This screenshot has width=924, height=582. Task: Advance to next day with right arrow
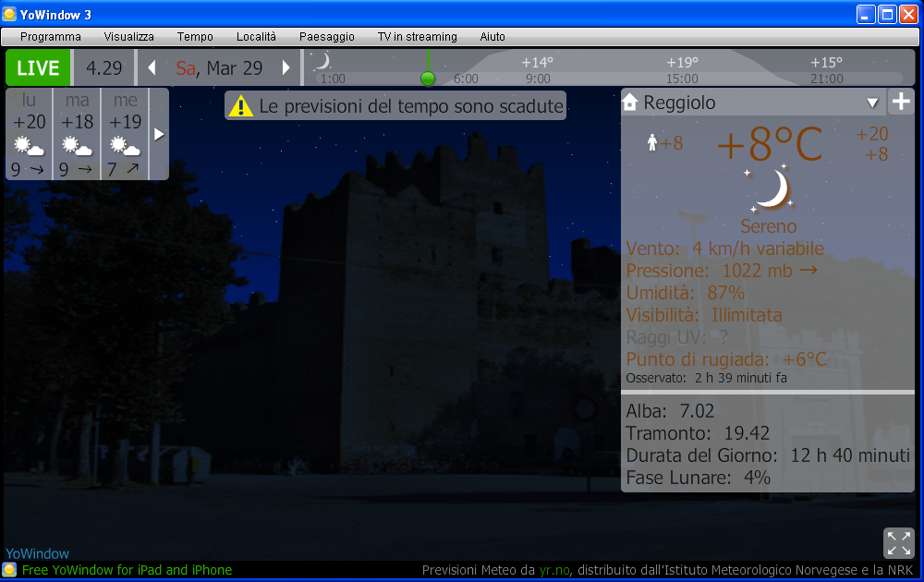coord(286,68)
